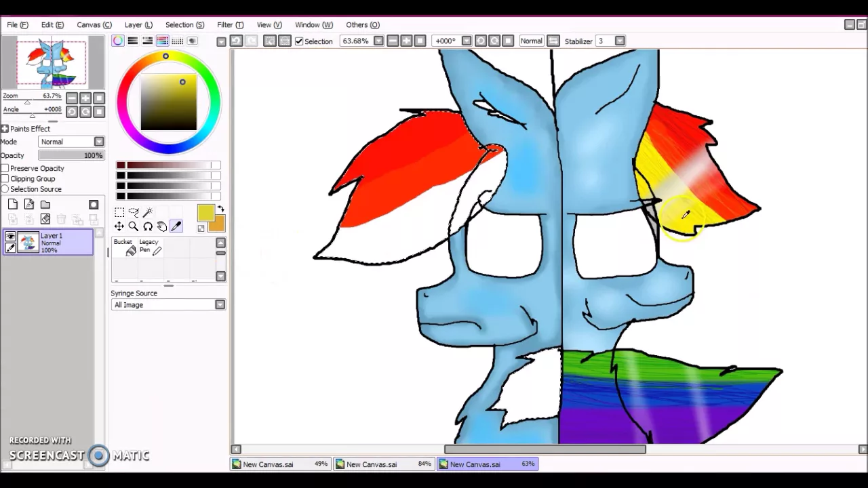The width and height of the screenshot is (868, 488).
Task: Select the Lasso tool
Action: pyautogui.click(x=134, y=212)
